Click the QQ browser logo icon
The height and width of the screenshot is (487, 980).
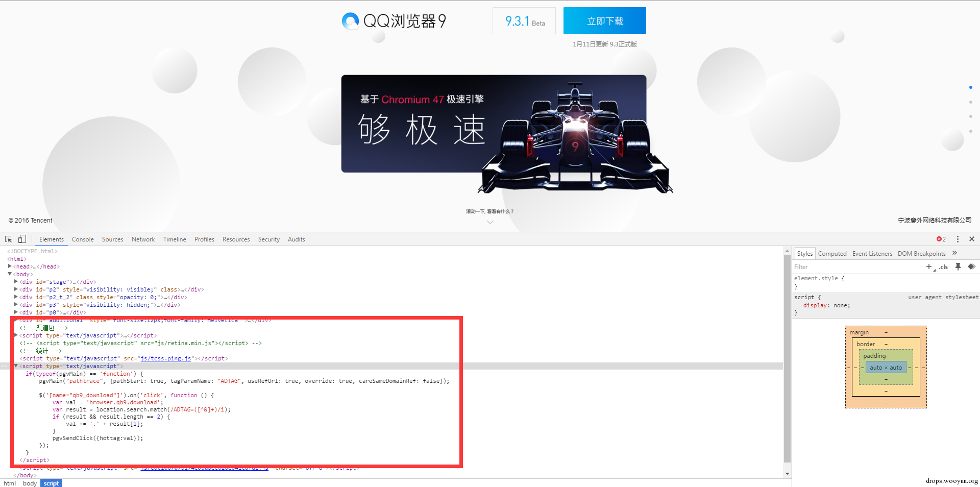pos(350,21)
